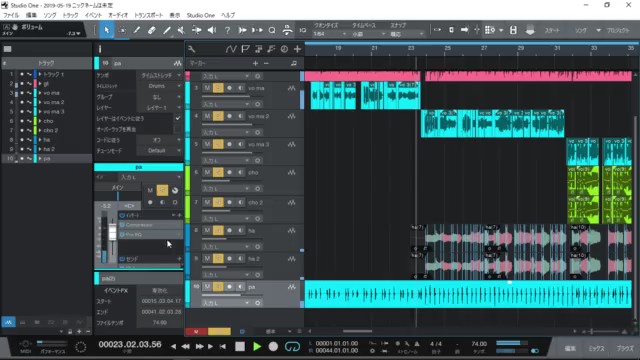The image size is (640, 360).
Task: Toggle the play overlaps checkbox
Action: pyautogui.click(x=178, y=129)
